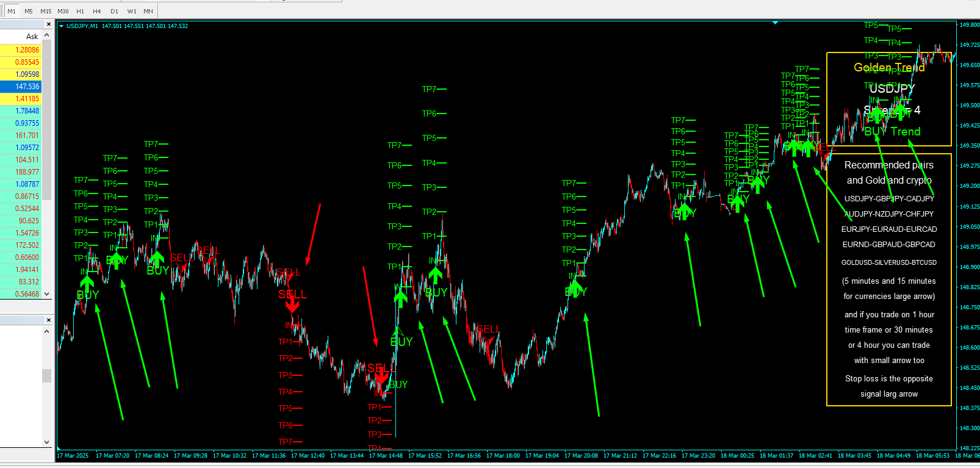Click the 149.800 price scale value

(969, 25)
